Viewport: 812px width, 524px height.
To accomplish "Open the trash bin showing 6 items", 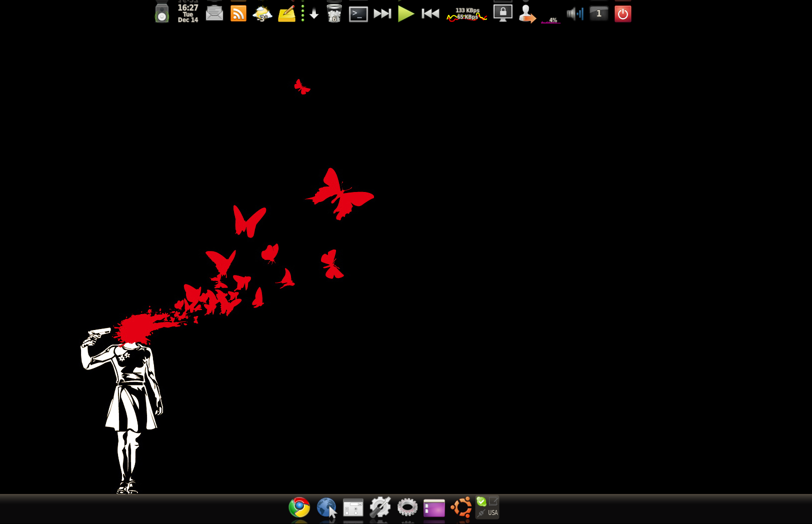I will [x=334, y=13].
